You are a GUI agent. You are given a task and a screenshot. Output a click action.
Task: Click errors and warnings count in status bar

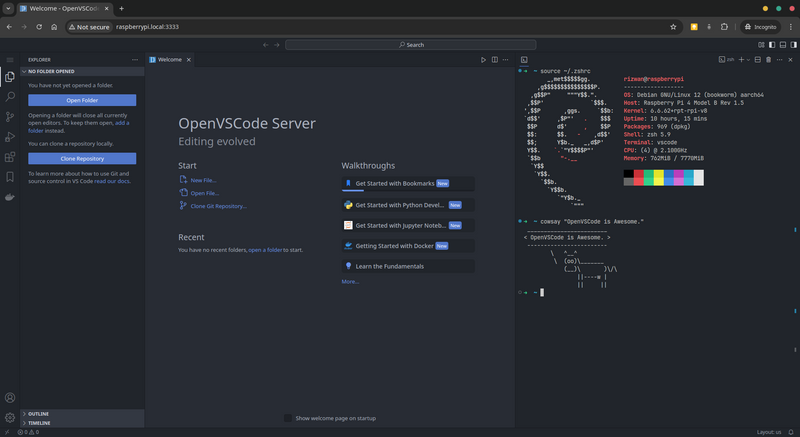point(28,432)
